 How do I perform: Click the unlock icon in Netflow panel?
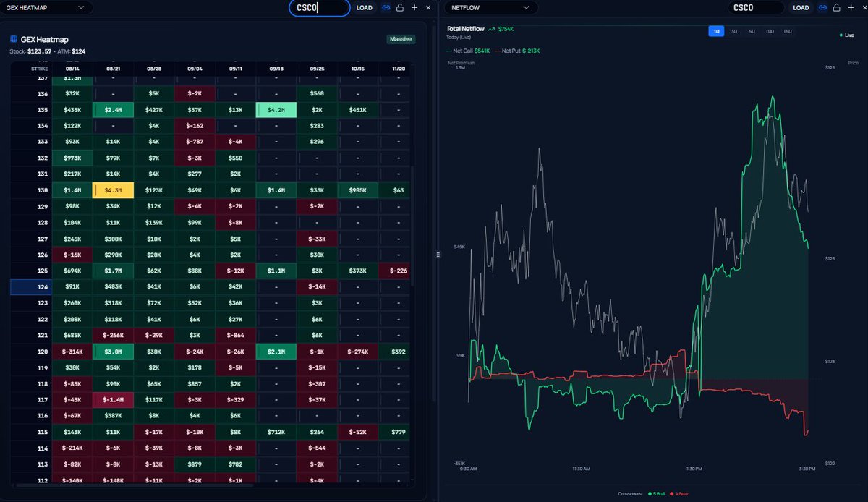(x=836, y=7)
